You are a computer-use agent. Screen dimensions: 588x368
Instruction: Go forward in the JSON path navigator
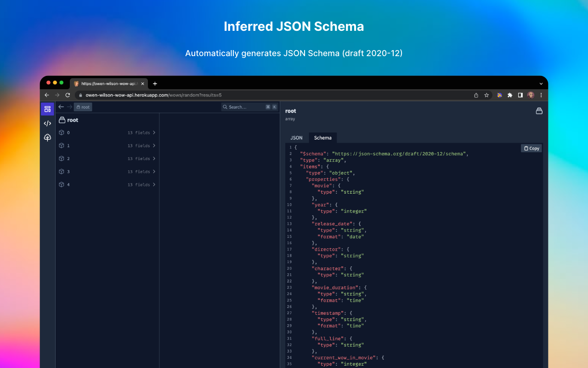tap(69, 107)
